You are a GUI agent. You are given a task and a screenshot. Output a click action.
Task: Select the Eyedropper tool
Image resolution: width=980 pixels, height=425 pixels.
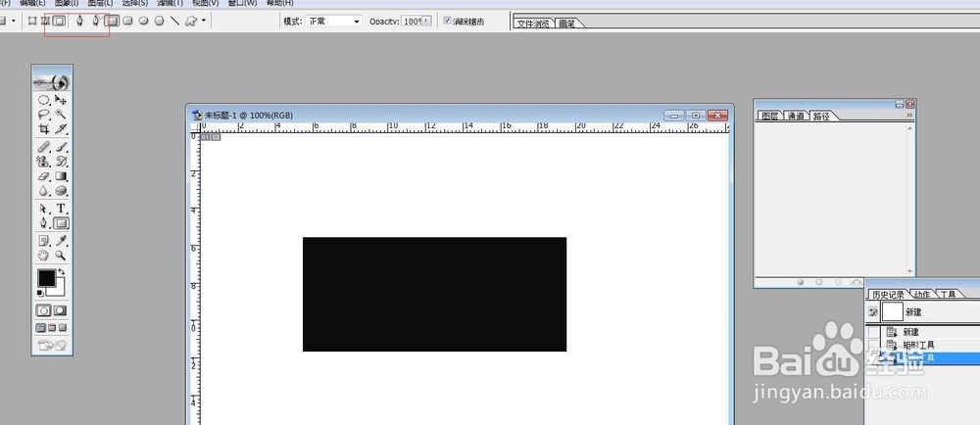[61, 241]
